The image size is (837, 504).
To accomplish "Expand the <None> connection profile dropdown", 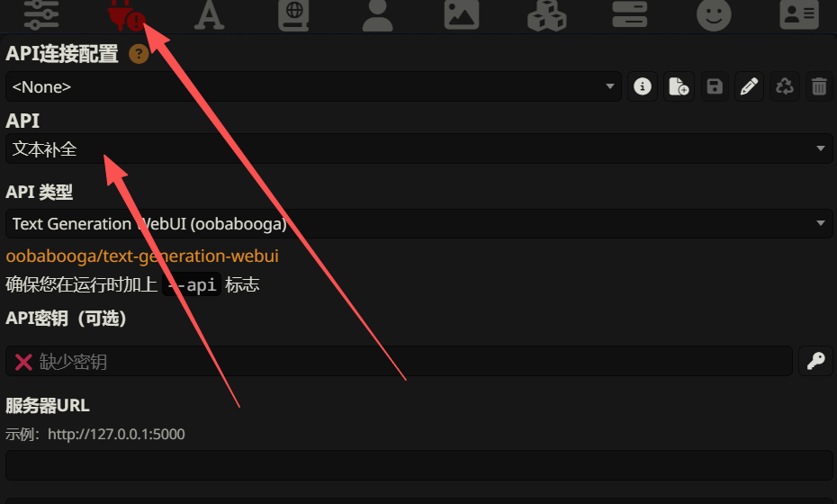I will (x=313, y=86).
